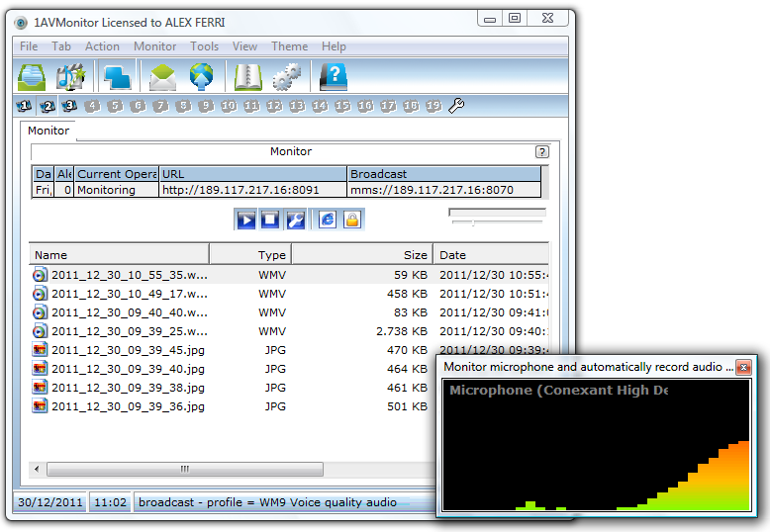Image resolution: width=770 pixels, height=532 pixels.
Task: Select monitor number 3 badge
Action: tap(69, 106)
